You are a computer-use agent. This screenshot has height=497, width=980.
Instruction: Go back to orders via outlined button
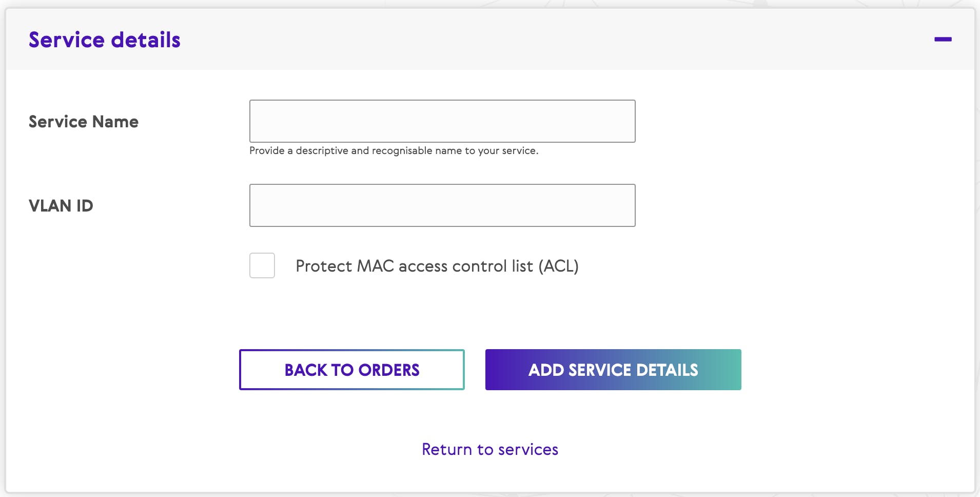tap(352, 370)
